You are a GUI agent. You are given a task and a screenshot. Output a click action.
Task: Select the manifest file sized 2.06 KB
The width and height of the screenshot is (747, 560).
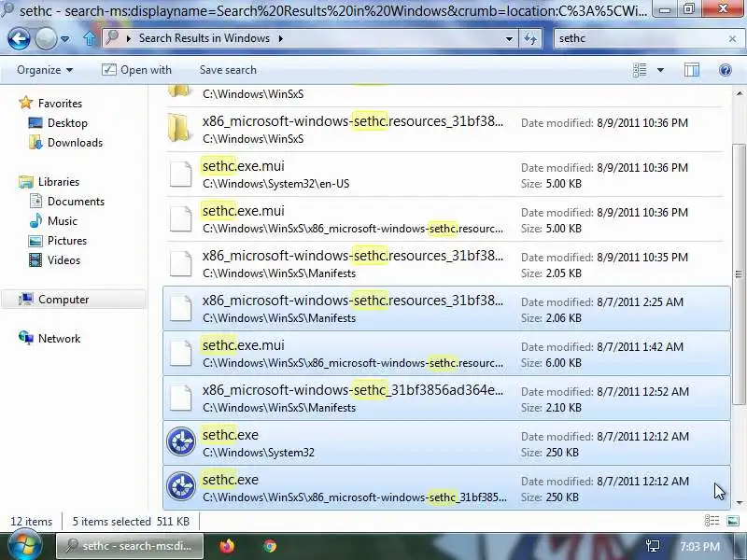click(x=446, y=309)
